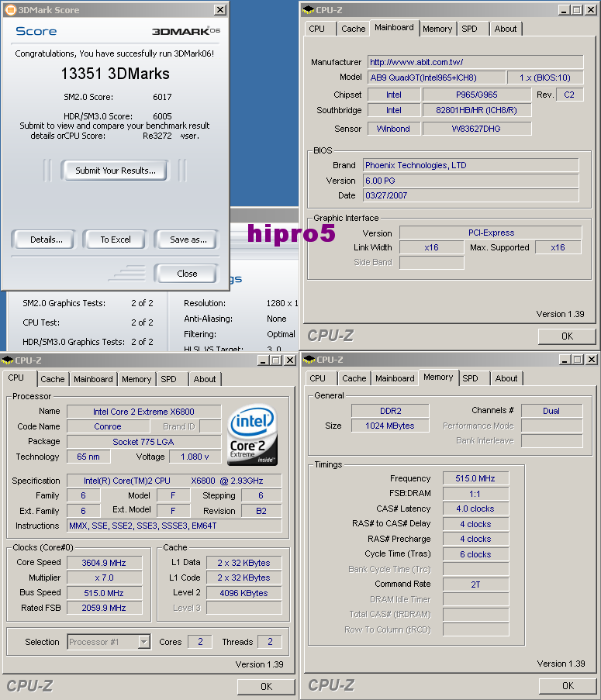Open SPD tab in CPU window

coord(168,379)
